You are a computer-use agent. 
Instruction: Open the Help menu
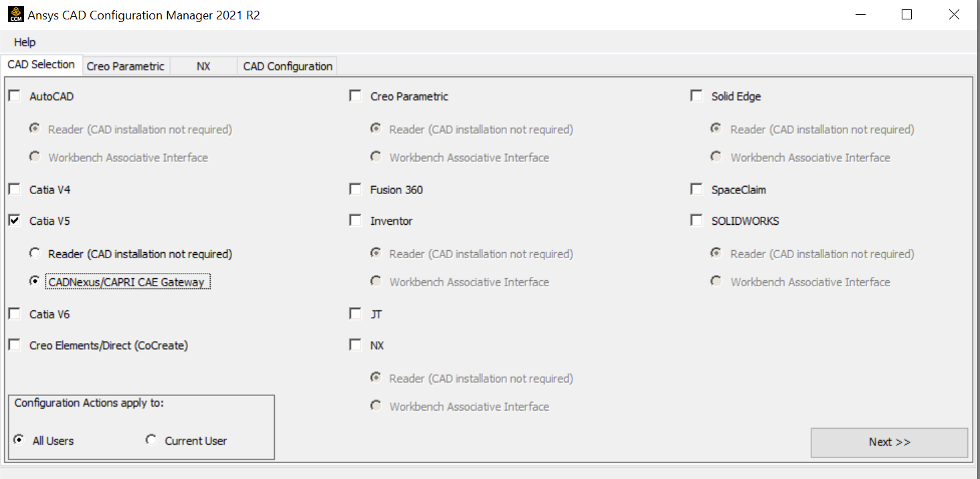[x=25, y=42]
